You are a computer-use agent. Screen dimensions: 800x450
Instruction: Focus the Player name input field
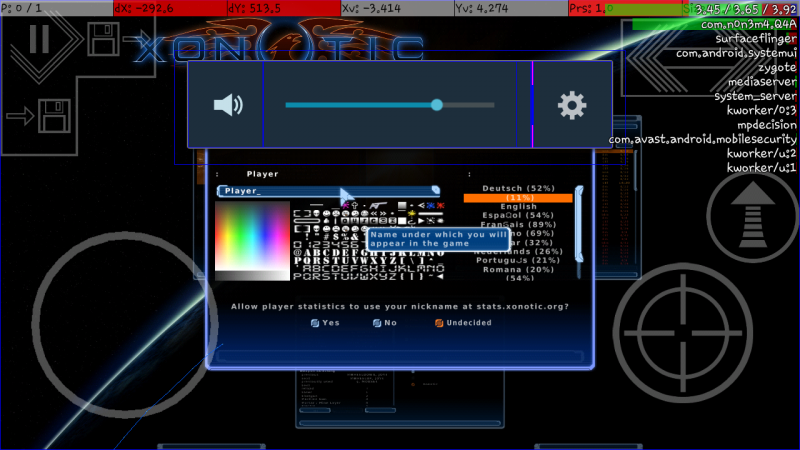(328, 191)
